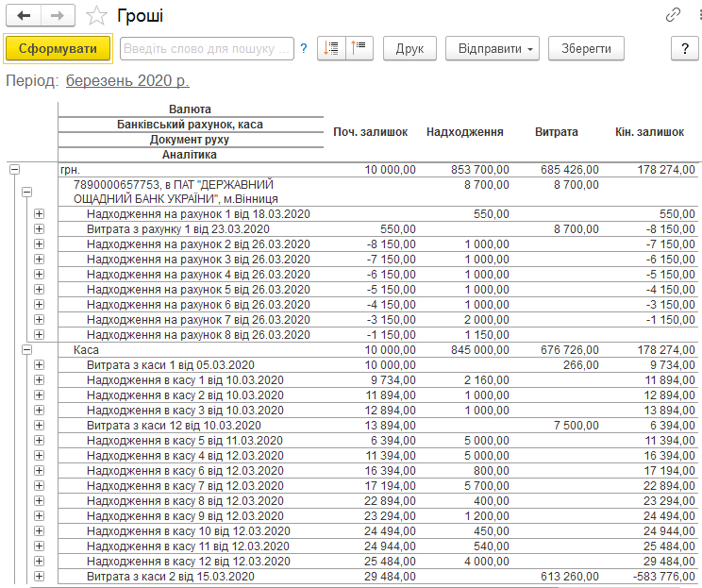The image size is (702, 588).
Task: Select the Витрата column header
Action: 557,131
